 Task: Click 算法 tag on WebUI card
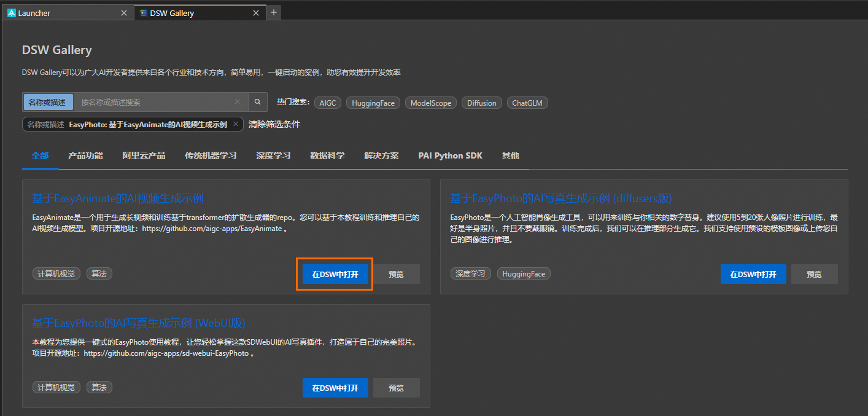click(99, 387)
